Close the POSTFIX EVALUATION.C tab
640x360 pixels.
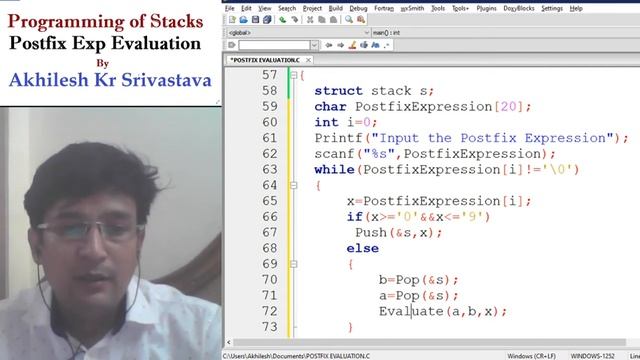(309, 60)
